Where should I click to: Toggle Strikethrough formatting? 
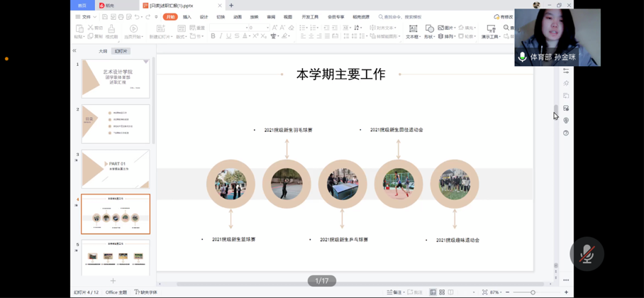point(237,36)
